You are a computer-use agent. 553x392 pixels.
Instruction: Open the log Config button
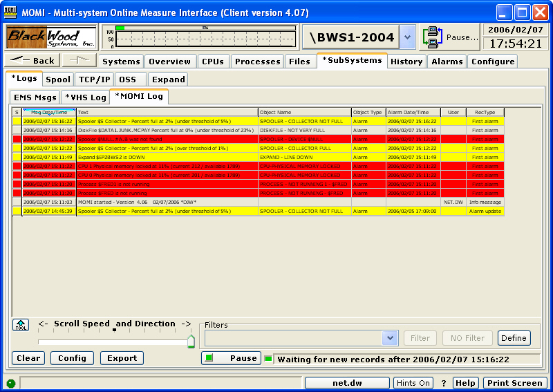[73, 358]
